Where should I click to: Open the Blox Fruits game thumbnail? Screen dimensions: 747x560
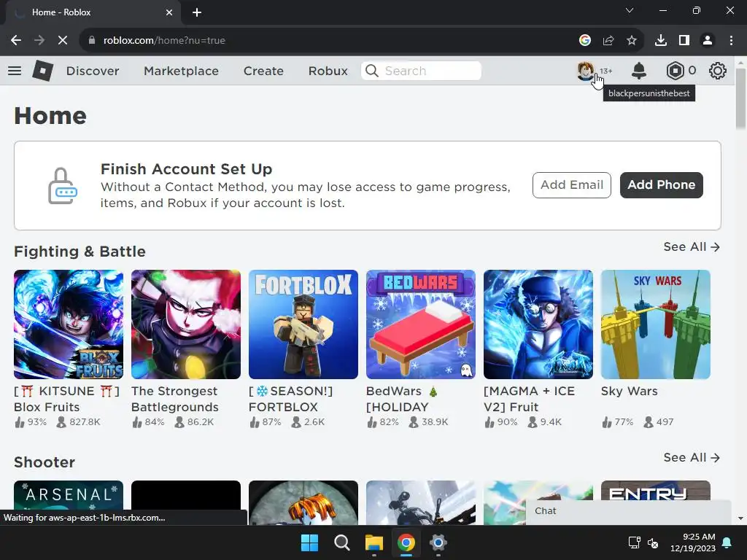69,324
